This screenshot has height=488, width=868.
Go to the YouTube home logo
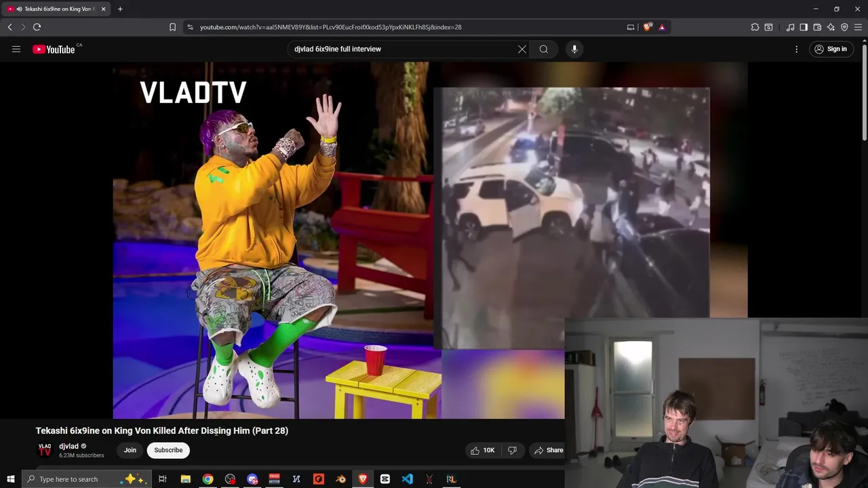[x=54, y=49]
